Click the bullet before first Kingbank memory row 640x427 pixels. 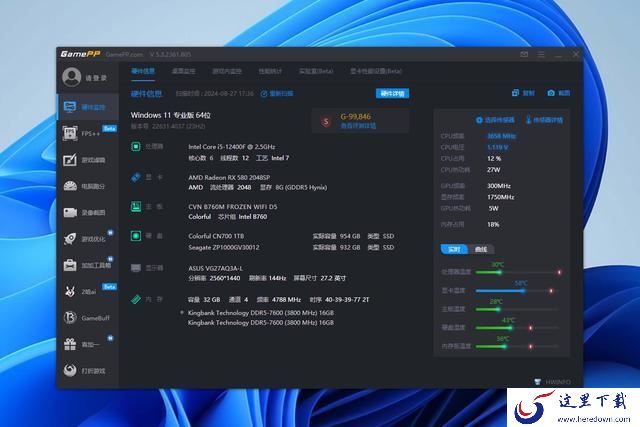coord(182,313)
